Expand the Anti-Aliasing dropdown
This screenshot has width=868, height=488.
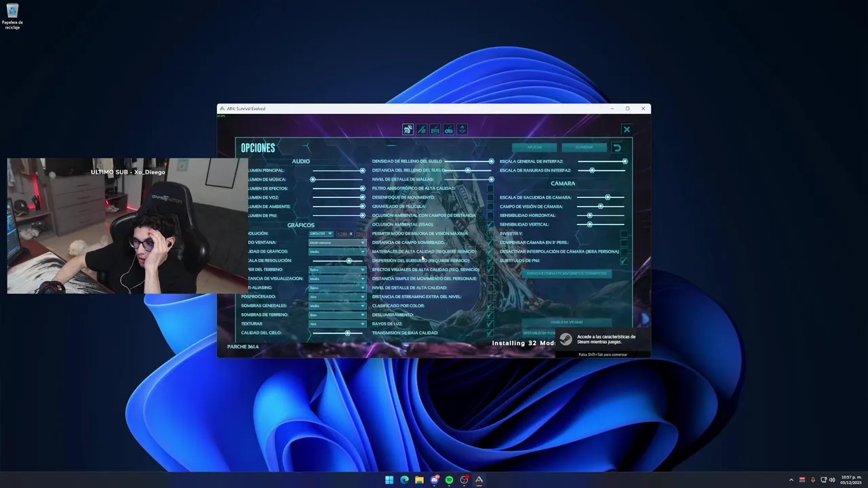tap(337, 287)
